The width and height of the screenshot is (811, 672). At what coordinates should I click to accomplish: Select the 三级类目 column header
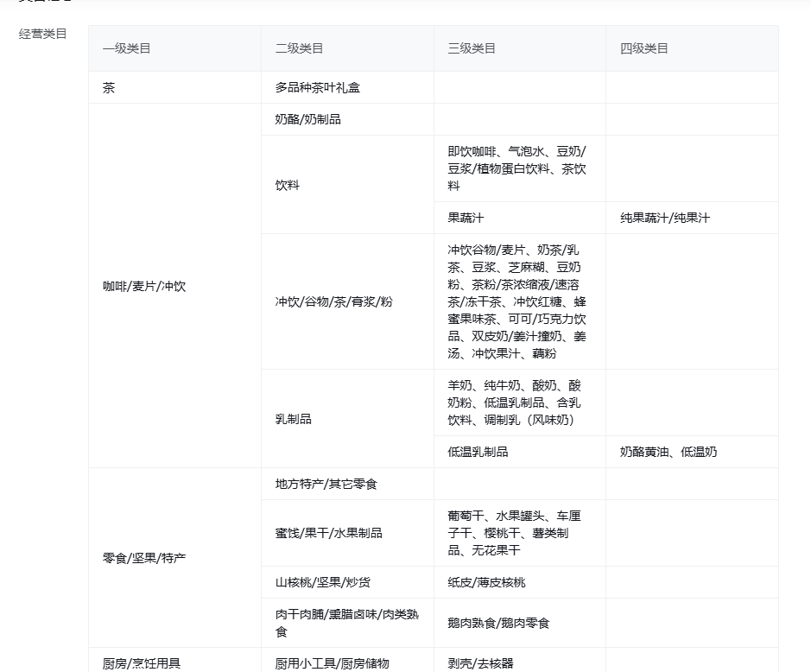472,48
